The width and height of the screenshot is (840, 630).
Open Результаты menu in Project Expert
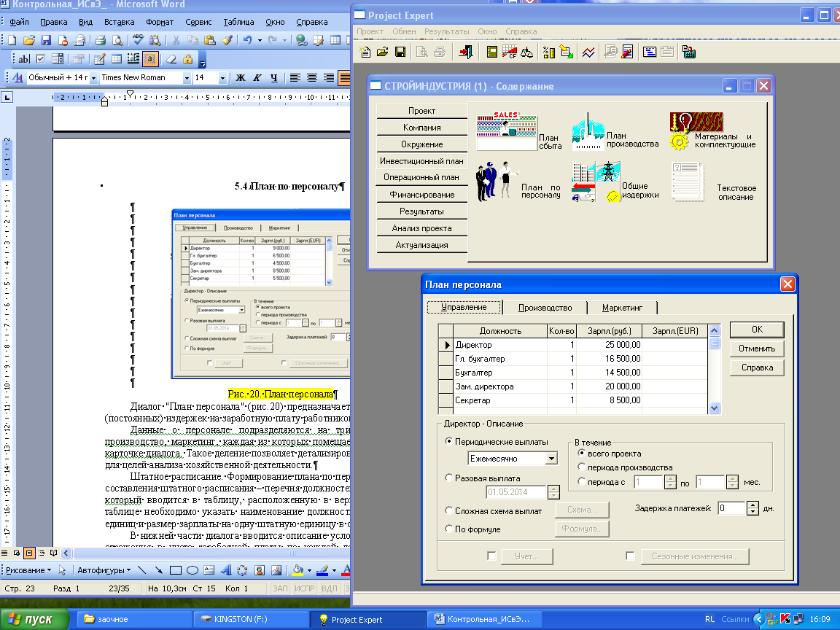click(447, 31)
